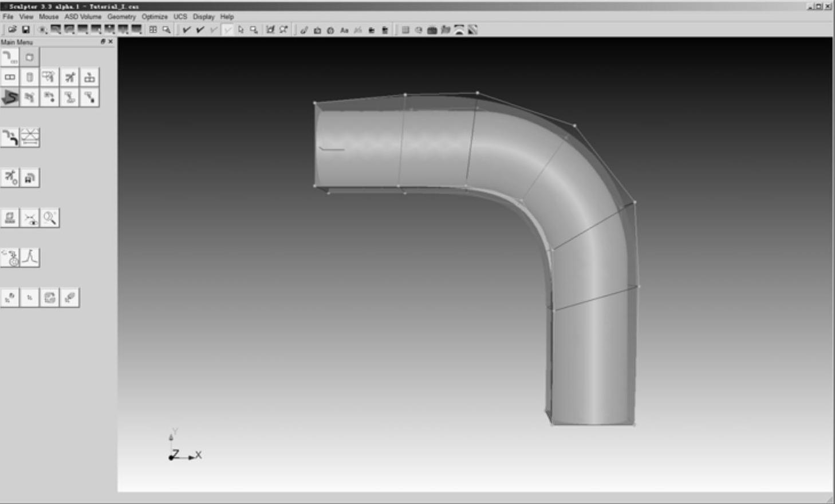Select the cylinder volume icon in Main Menu

pos(30,77)
